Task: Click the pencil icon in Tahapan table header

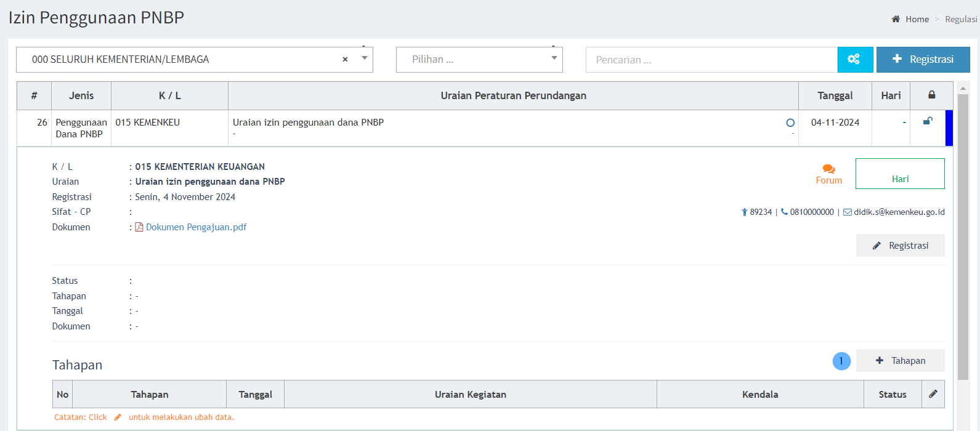Action: click(x=933, y=394)
